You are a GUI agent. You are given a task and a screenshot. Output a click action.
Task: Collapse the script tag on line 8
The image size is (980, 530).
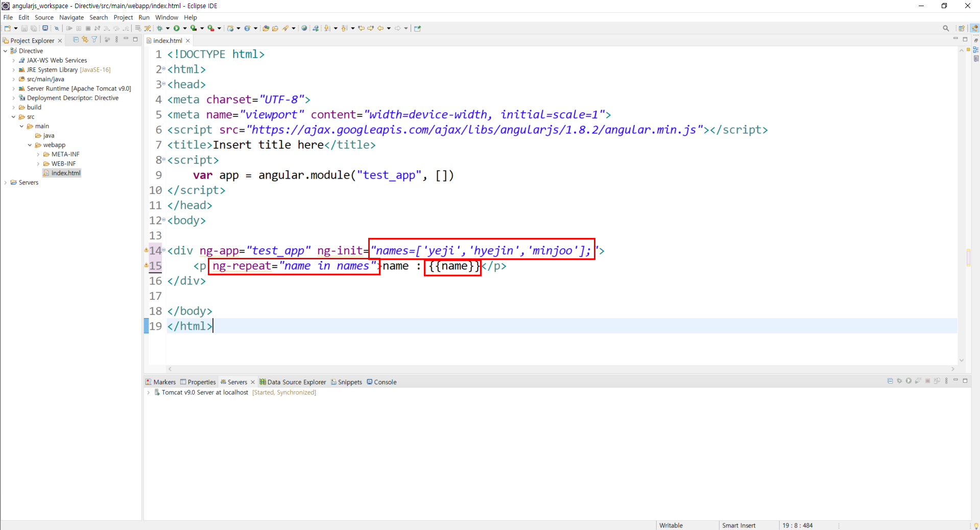tap(164, 159)
